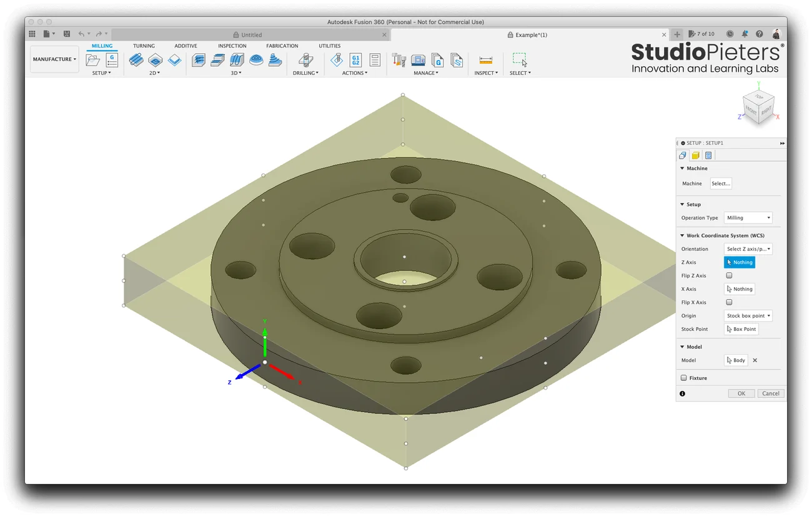Image resolution: width=812 pixels, height=517 pixels.
Task: Switch to the ADDITIVE tab
Action: click(x=186, y=46)
